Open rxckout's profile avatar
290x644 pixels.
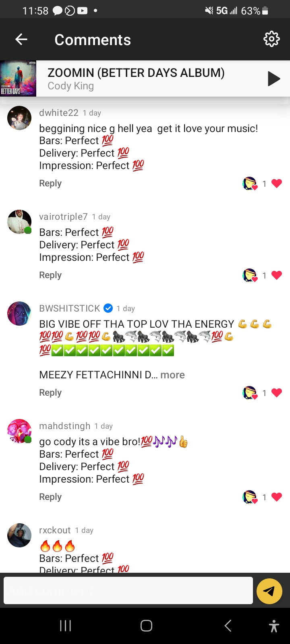point(19,535)
